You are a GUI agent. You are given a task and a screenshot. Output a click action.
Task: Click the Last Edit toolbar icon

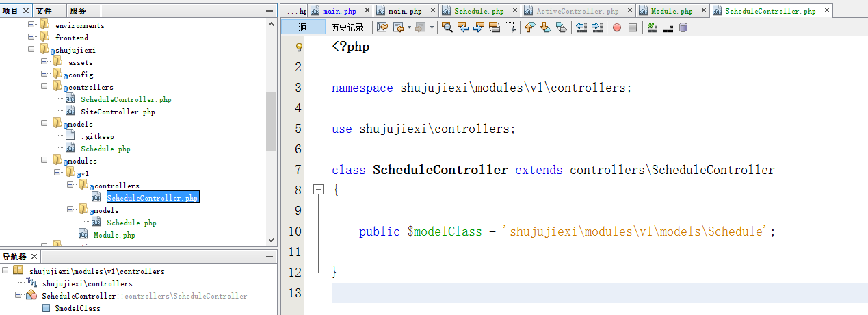(x=382, y=27)
